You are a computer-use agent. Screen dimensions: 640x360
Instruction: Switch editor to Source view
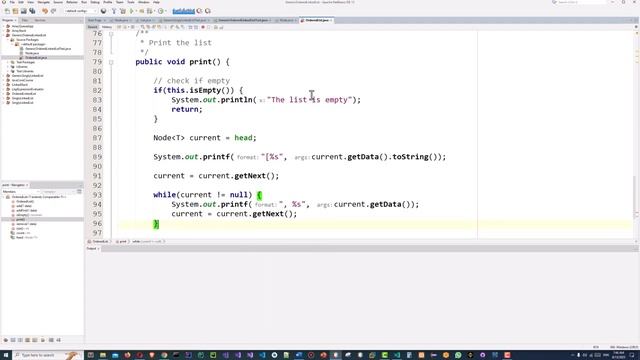[x=93, y=27]
